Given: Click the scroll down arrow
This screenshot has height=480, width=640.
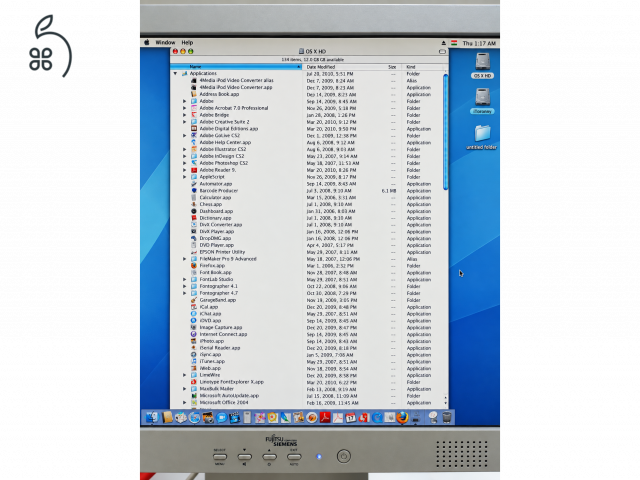Looking at the screenshot, I should tap(445, 403).
